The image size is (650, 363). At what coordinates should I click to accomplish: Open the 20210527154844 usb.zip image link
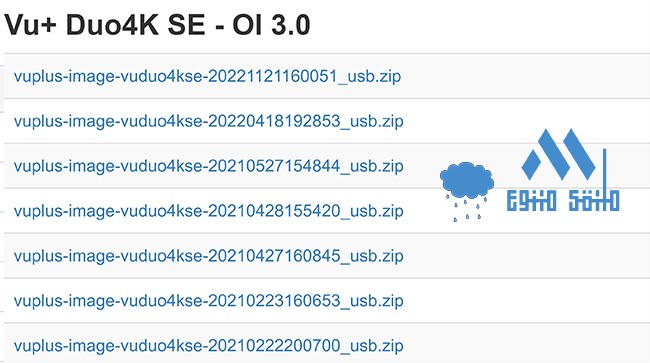209,166
